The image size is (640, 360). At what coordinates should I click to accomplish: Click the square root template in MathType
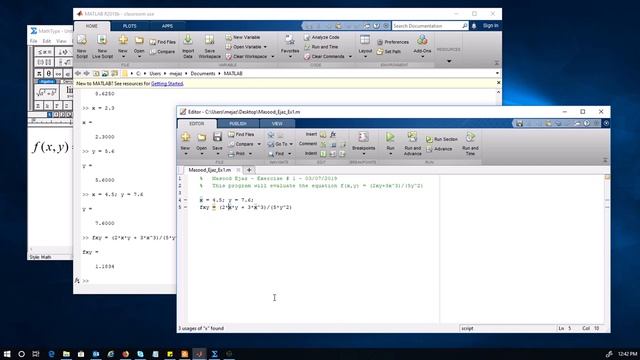coord(46,93)
